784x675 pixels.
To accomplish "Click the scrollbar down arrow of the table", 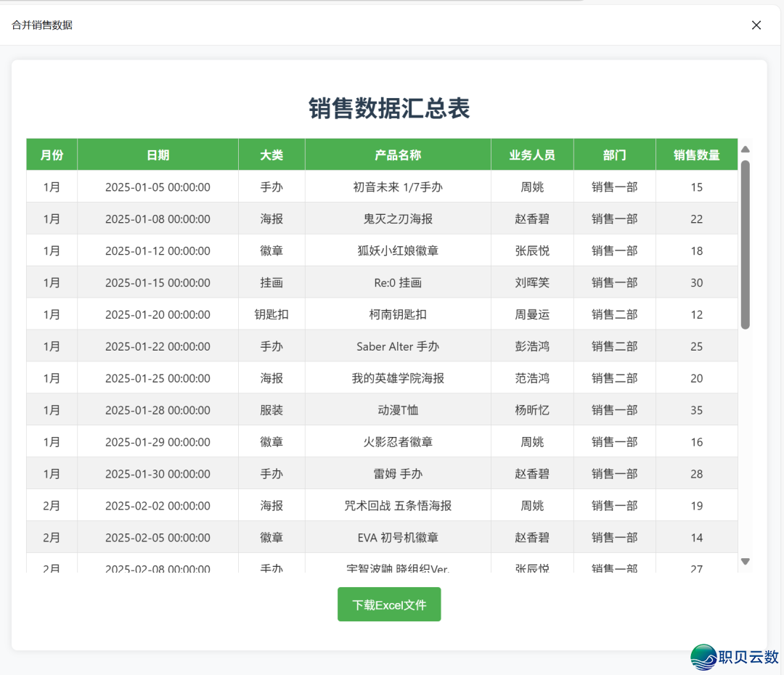I will point(745,562).
